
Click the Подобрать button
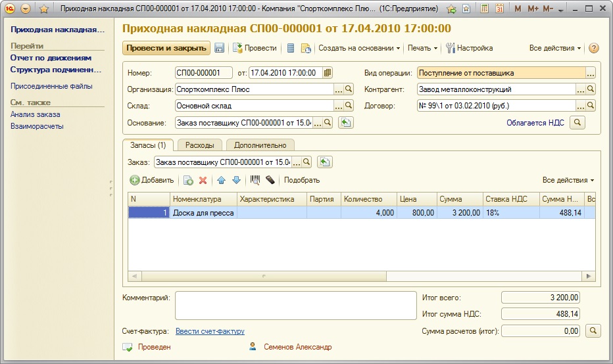point(302,180)
